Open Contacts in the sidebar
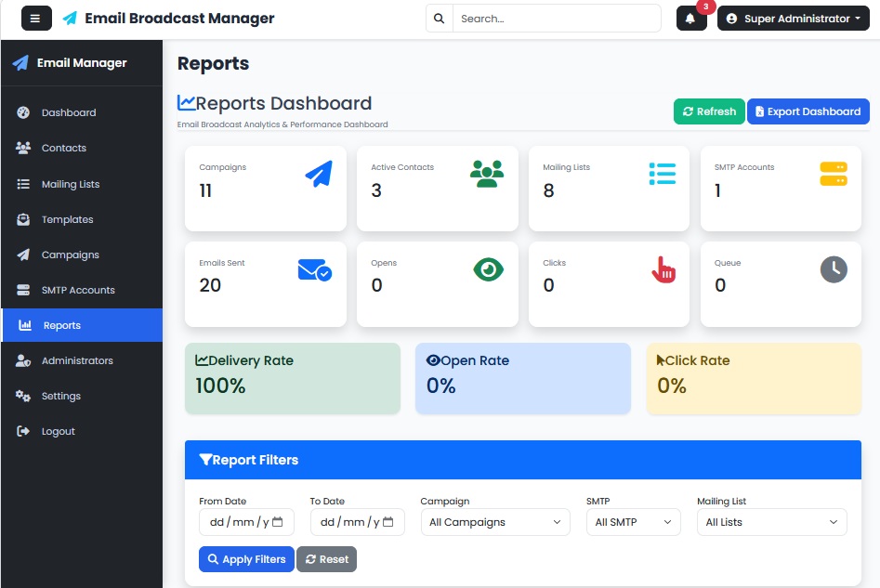 (x=82, y=148)
